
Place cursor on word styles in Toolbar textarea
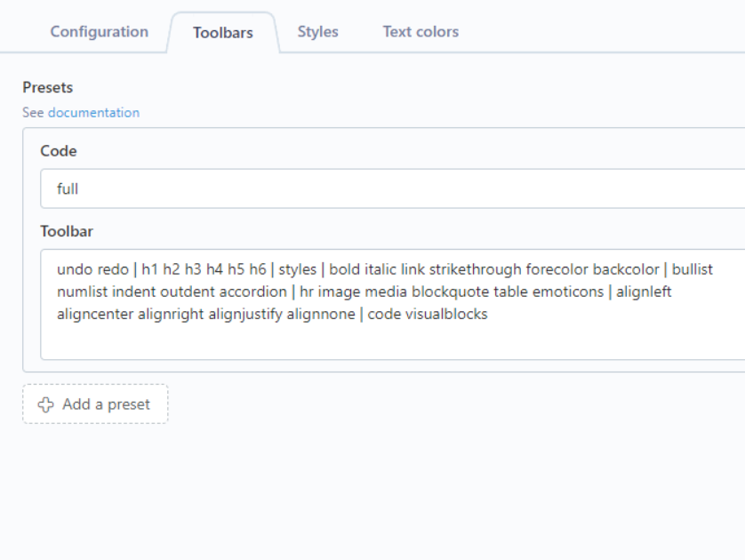pos(298,269)
